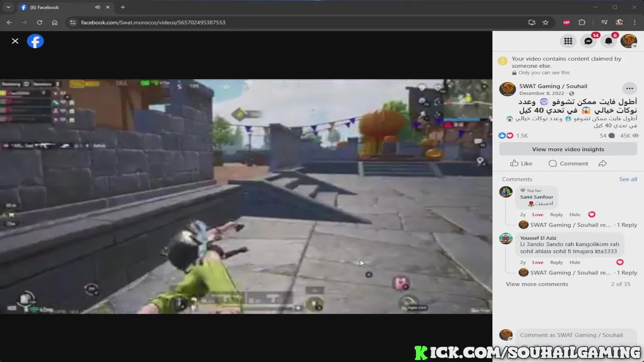
Task: Like the video post
Action: (521, 163)
